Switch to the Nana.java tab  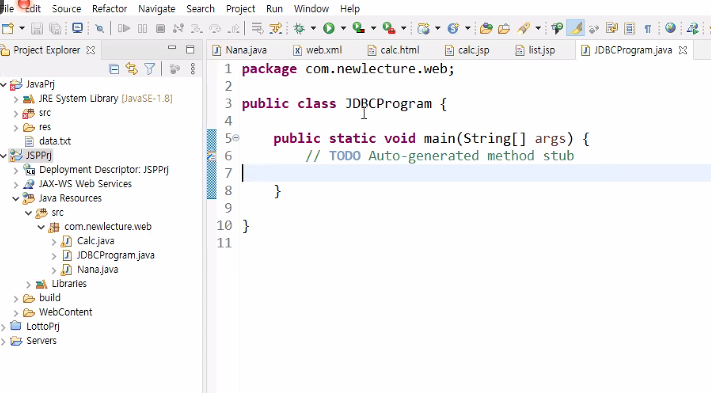tap(240, 50)
